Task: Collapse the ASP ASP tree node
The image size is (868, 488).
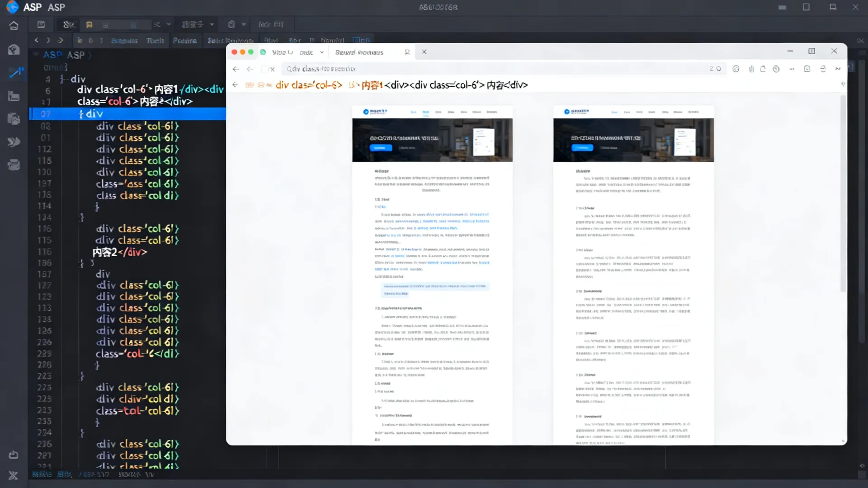Action: click(x=36, y=55)
